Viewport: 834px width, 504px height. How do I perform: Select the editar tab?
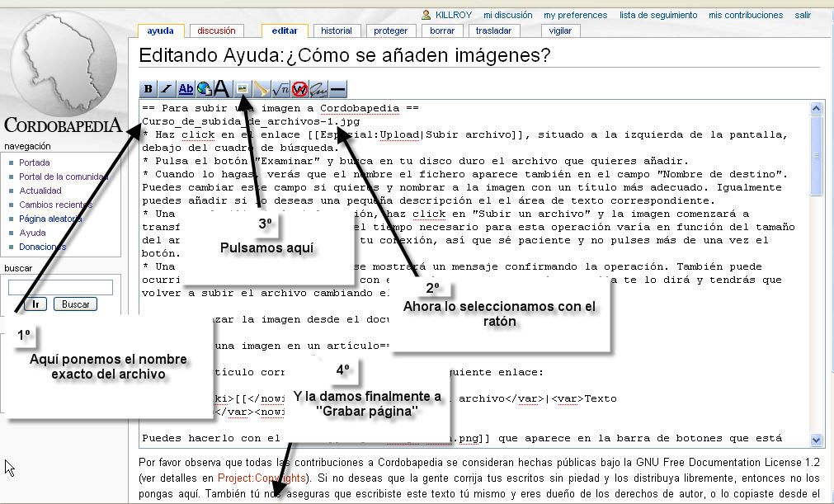[x=285, y=31]
